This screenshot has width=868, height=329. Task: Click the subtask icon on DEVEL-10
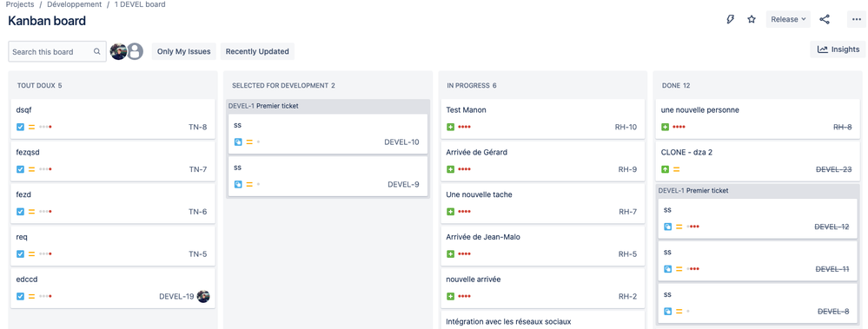click(x=238, y=142)
